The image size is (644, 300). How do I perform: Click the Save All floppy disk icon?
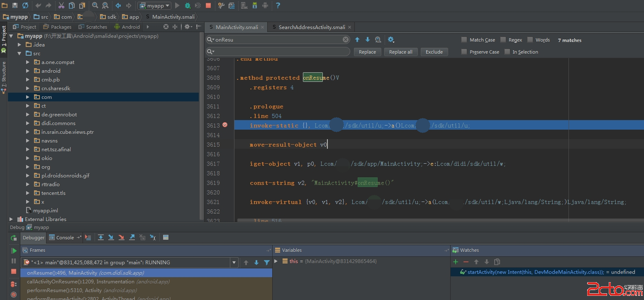tap(15, 5)
